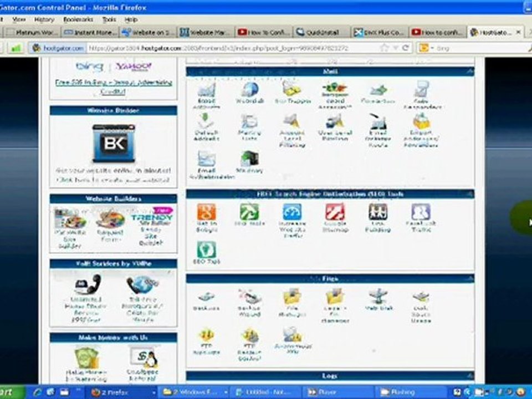532x399 pixels.
Task: Click Internet Explorer quick launch icon
Action: [37, 392]
